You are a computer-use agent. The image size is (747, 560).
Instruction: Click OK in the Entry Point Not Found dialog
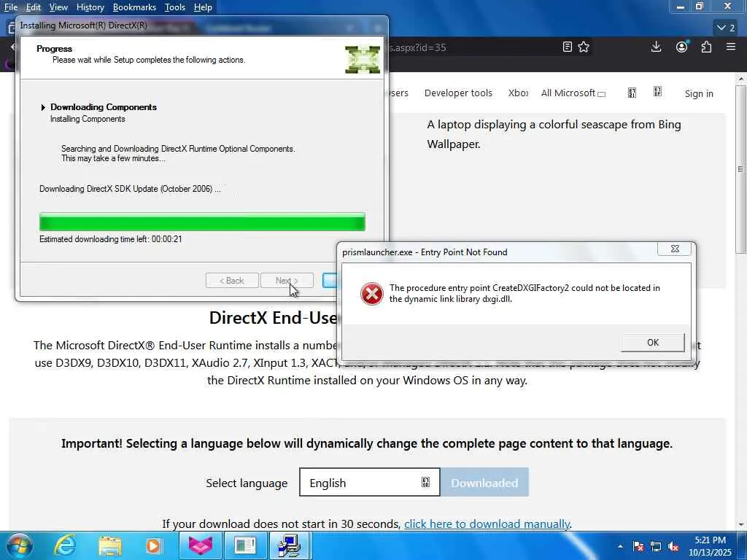coord(653,343)
